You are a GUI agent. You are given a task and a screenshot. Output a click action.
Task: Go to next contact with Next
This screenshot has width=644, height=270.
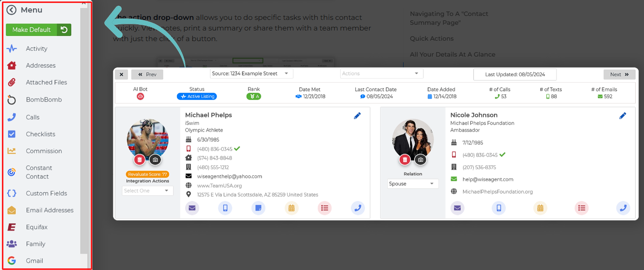click(x=619, y=74)
